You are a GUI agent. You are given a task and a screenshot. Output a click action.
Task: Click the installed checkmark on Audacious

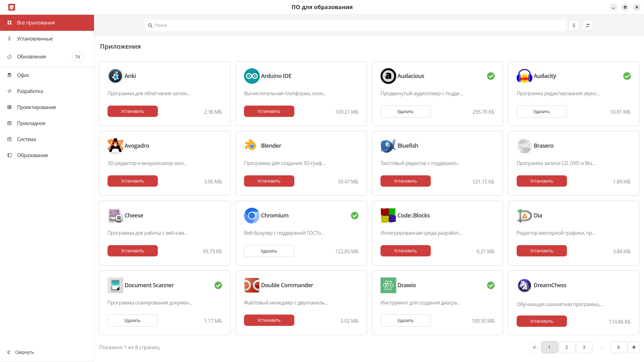coord(491,76)
